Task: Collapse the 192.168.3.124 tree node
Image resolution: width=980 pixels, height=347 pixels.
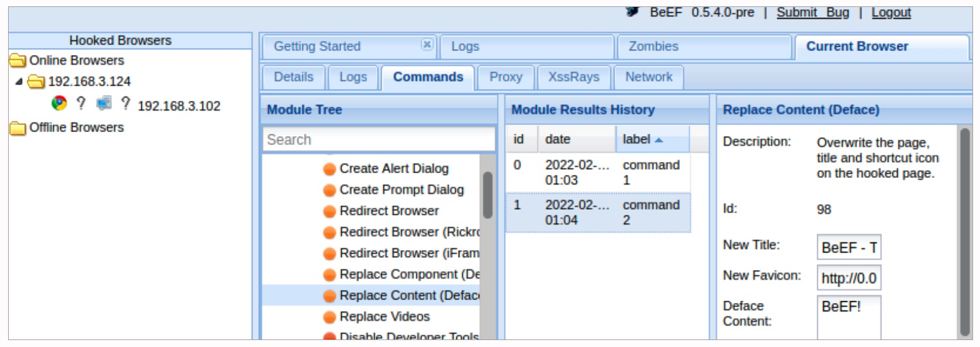Action: tap(19, 82)
